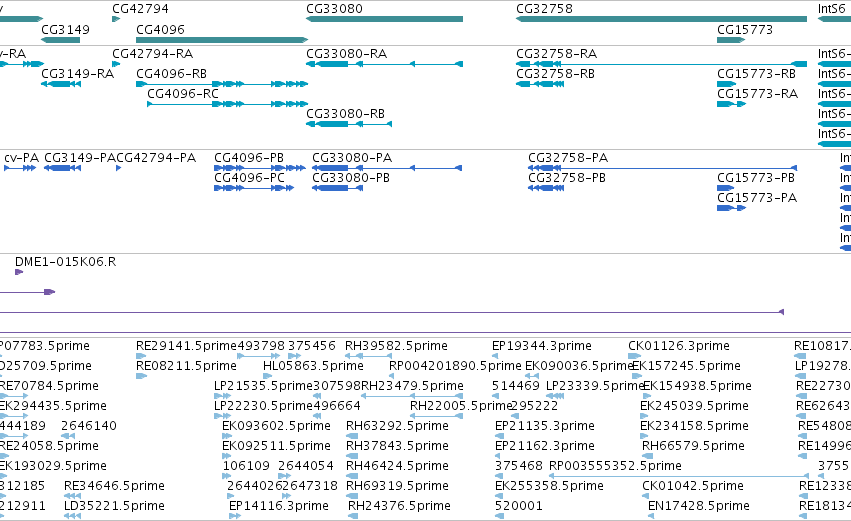Viewport: 851px width, 521px height.
Task: Select EST RE29141.5prime label
Action: point(187,346)
